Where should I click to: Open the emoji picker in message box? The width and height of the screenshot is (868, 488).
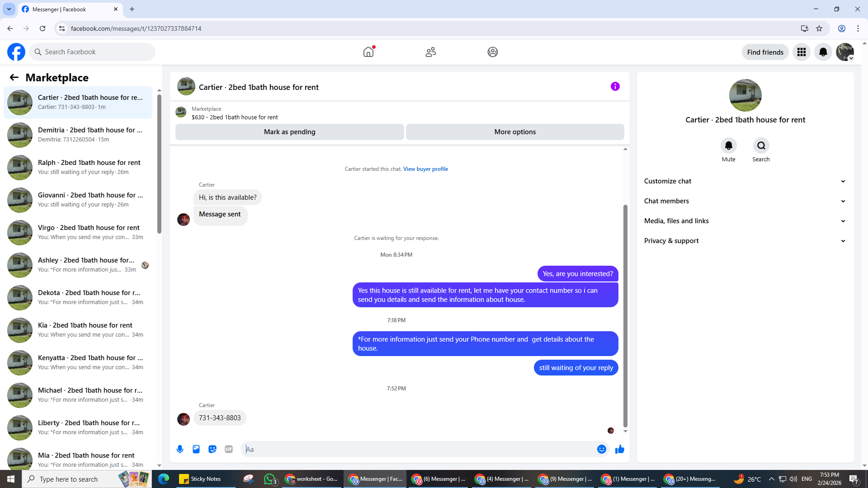tap(601, 449)
